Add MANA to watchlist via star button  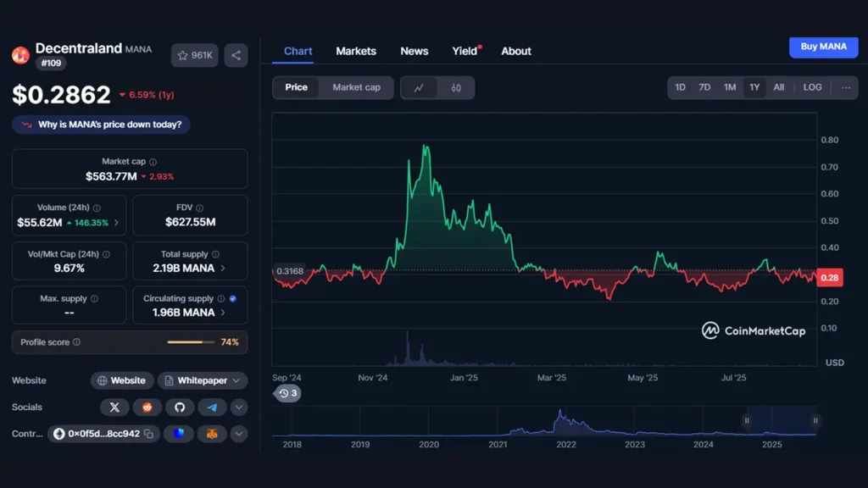pos(194,55)
